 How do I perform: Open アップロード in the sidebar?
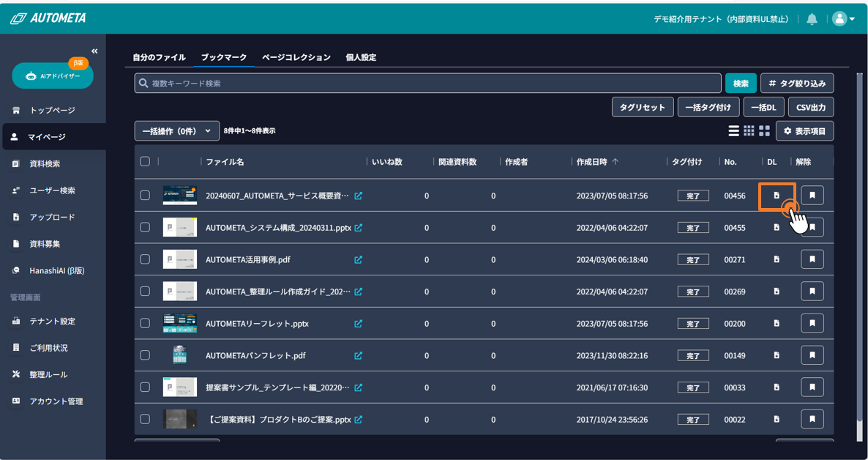coord(53,217)
